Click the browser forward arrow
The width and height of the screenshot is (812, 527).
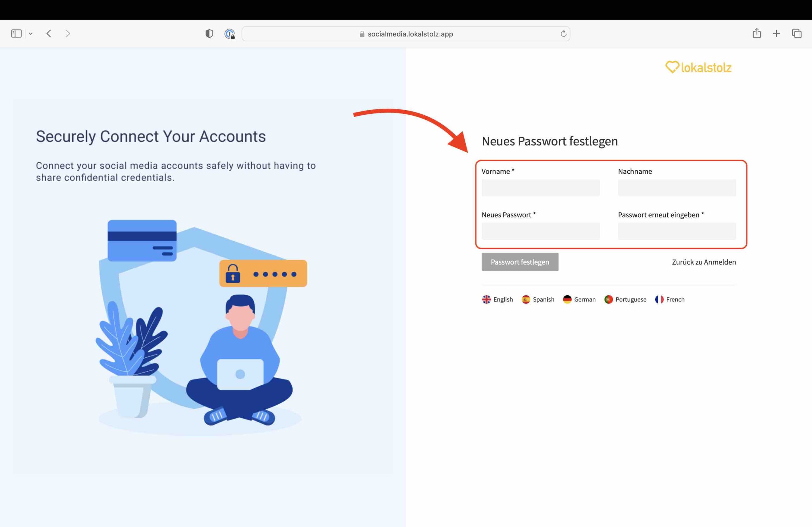(68, 33)
